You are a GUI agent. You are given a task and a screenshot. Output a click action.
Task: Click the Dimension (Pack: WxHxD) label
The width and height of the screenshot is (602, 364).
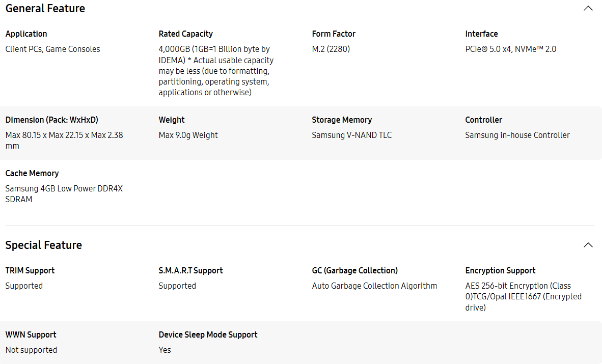(52, 120)
